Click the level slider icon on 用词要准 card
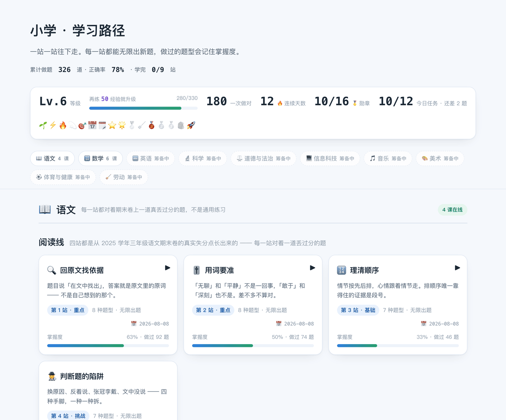 pyautogui.click(x=197, y=270)
